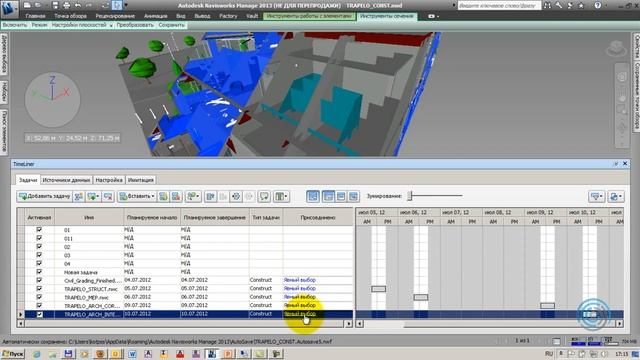640x360 pixels.
Task: Click the Undo arrow in quick access toolbar
Action: point(78,5)
